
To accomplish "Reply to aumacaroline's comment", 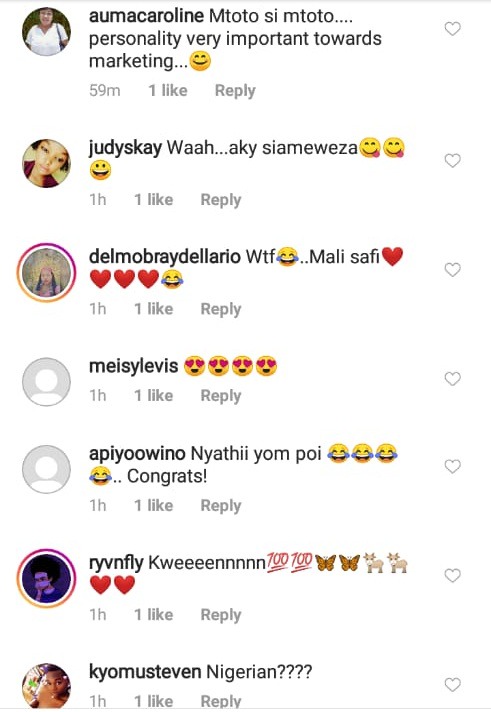I will pos(235,91).
